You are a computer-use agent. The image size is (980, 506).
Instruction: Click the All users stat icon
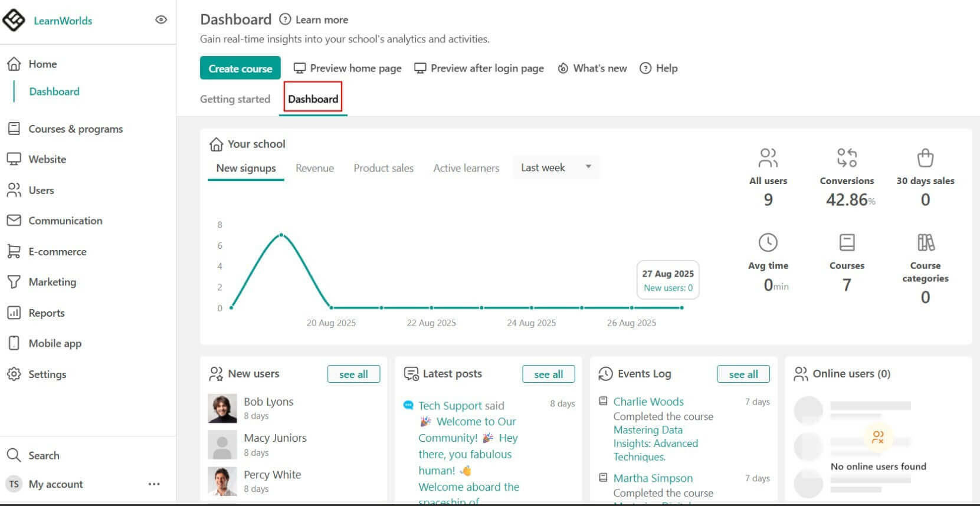coord(768,158)
